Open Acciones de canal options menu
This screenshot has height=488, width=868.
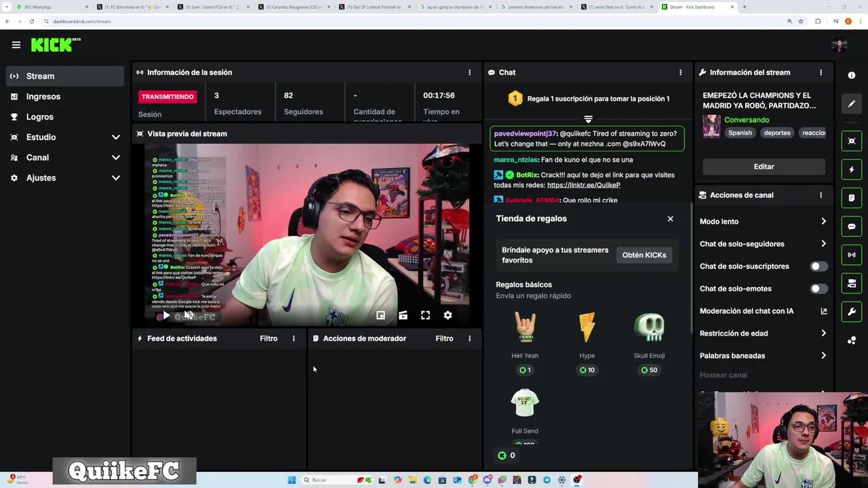[x=821, y=195]
